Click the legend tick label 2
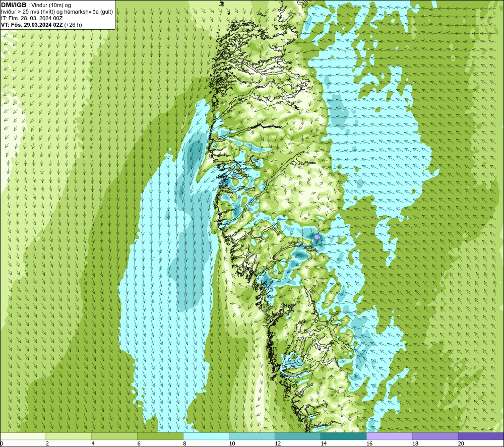Image resolution: width=504 pixels, height=447 pixels. (x=47, y=443)
